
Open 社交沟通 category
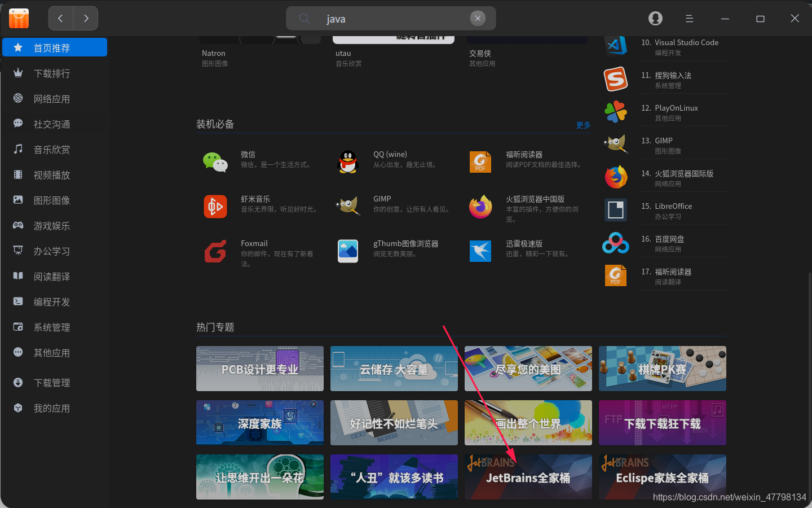point(55,124)
